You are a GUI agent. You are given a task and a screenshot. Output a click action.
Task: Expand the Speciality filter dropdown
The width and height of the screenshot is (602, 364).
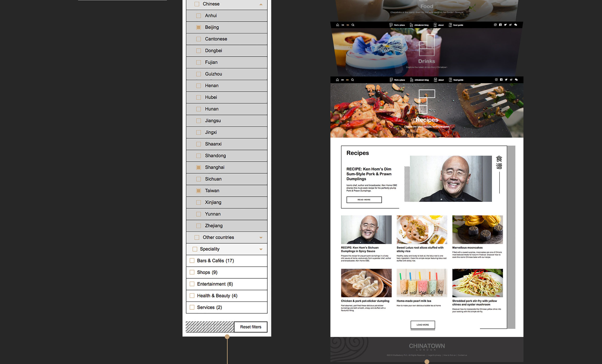coord(261,249)
